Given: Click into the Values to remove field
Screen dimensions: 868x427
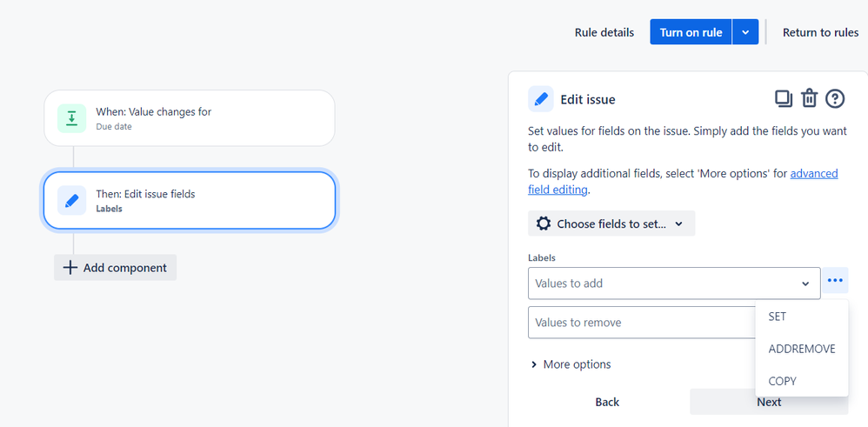Looking at the screenshot, I should [x=641, y=323].
